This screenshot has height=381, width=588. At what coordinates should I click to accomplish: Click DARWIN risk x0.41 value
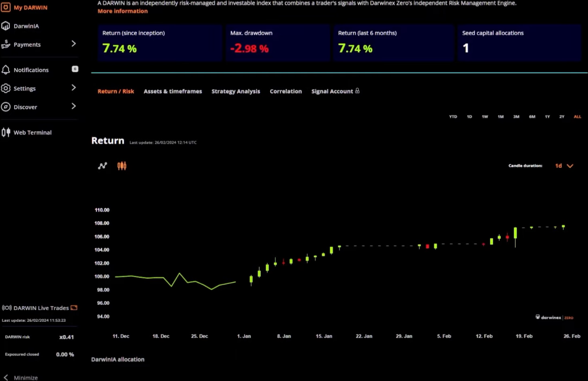coord(67,337)
